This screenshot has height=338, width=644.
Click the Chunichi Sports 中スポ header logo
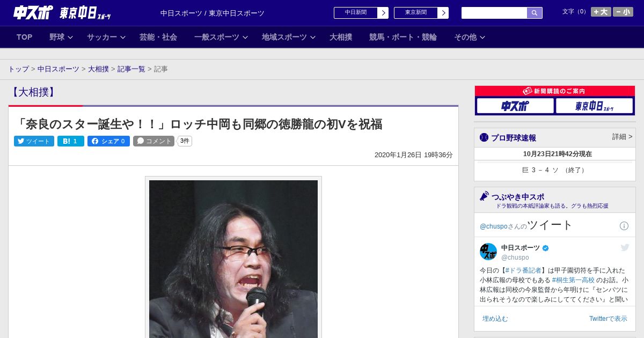click(33, 12)
